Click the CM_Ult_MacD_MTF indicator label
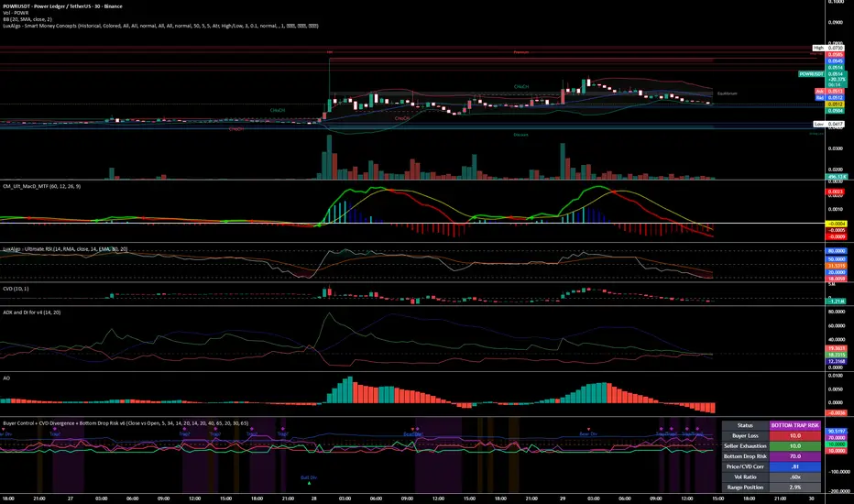Image resolution: width=854 pixels, height=504 pixels. coord(42,186)
